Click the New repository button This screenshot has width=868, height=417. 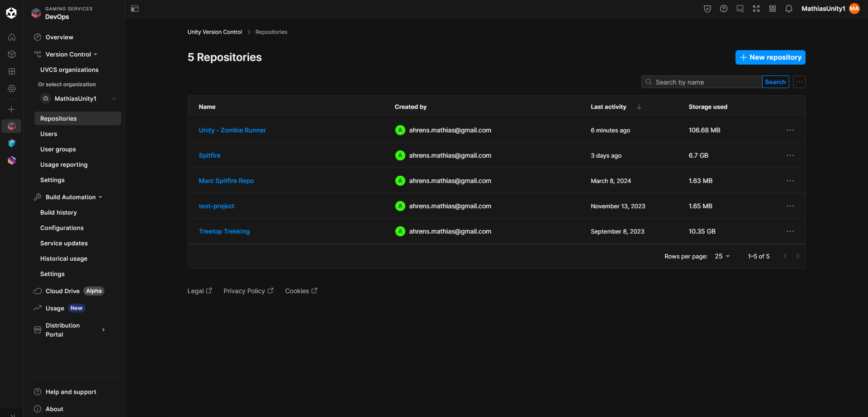(x=770, y=57)
